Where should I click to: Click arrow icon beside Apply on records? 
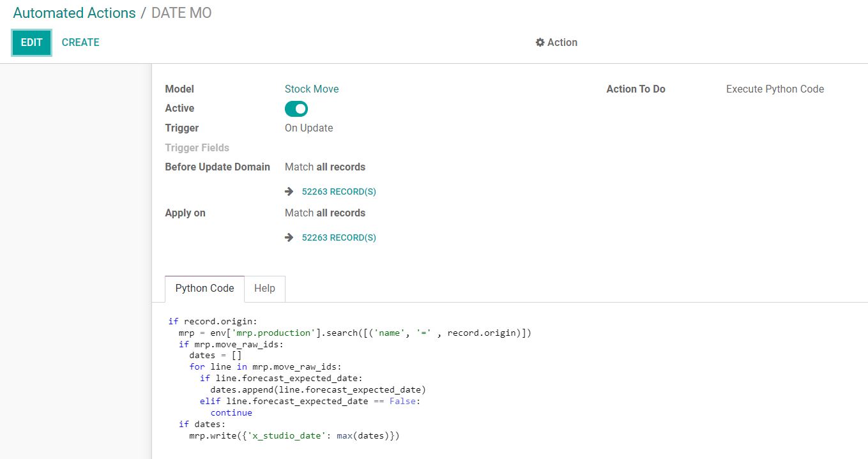(289, 237)
